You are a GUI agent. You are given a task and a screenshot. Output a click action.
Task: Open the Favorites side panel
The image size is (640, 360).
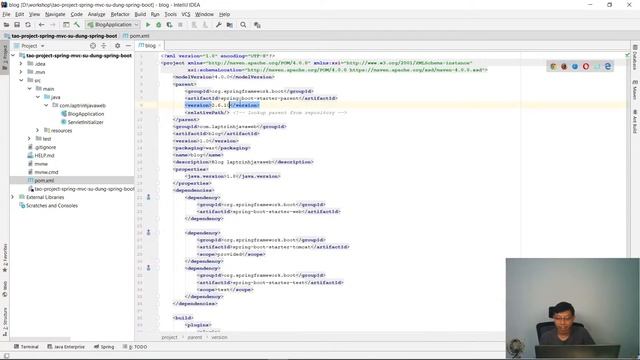click(x=5, y=258)
